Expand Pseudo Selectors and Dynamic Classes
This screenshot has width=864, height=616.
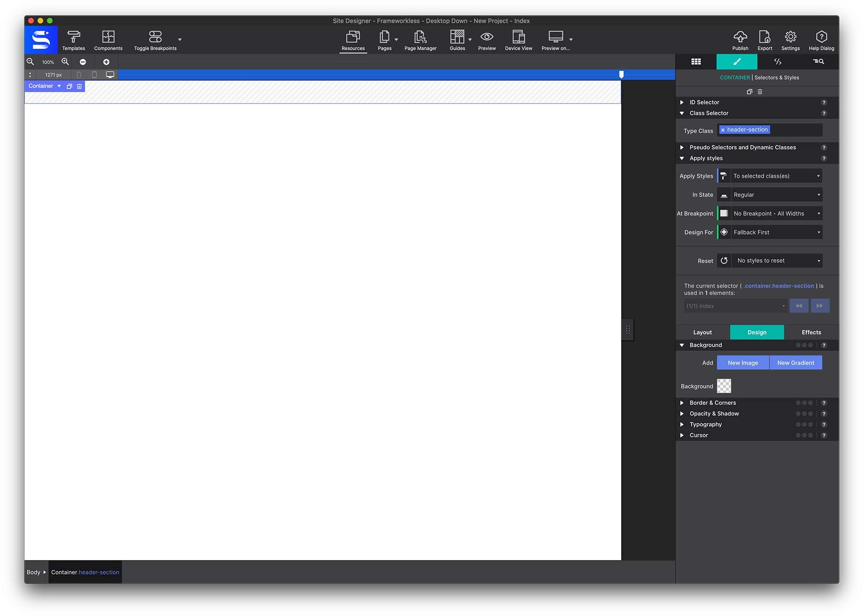coord(682,147)
